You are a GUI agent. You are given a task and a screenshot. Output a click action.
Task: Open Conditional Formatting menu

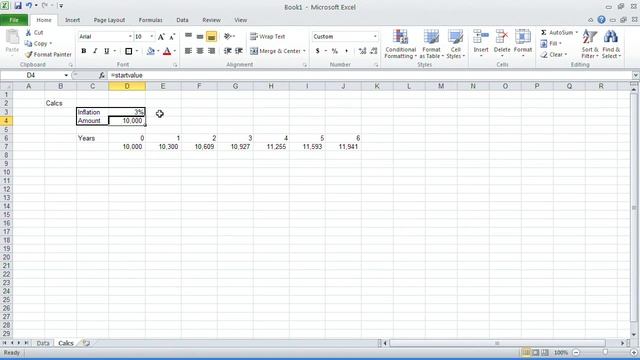pyautogui.click(x=400, y=44)
